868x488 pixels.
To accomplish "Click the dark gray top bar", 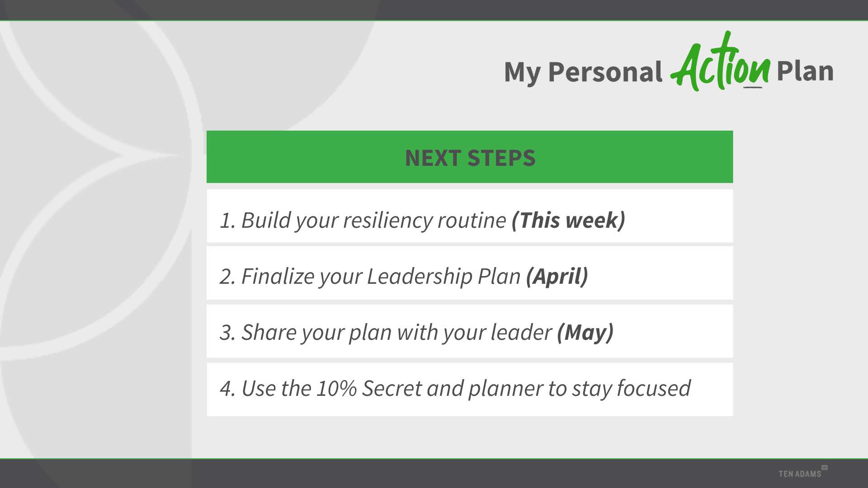I will (x=434, y=10).
